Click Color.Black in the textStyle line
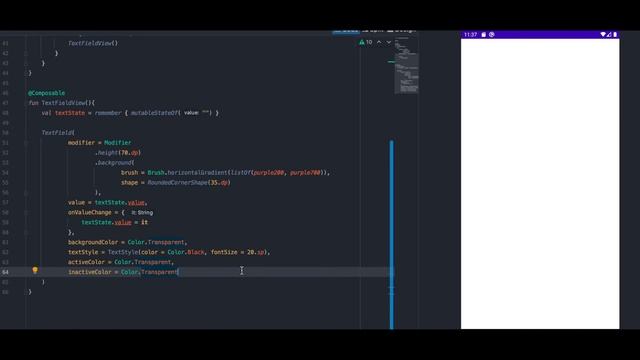Viewport: 640px width, 360px height. pos(186,252)
